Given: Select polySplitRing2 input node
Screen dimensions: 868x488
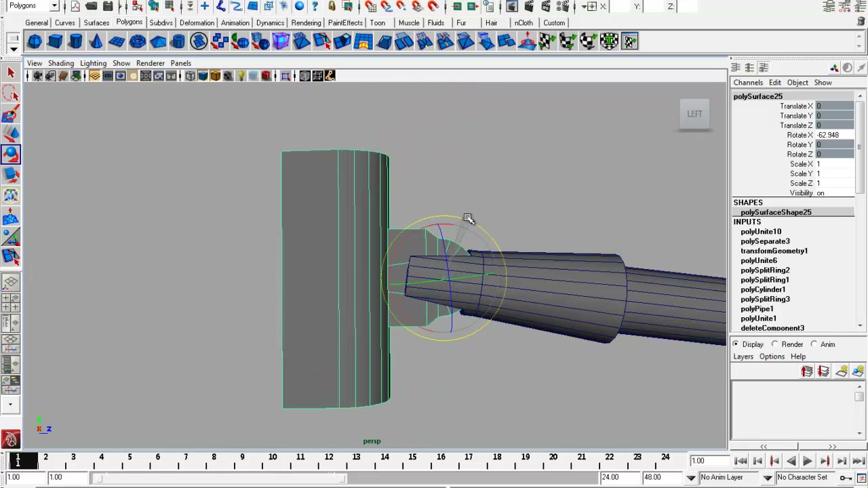Looking at the screenshot, I should pyautogui.click(x=765, y=270).
